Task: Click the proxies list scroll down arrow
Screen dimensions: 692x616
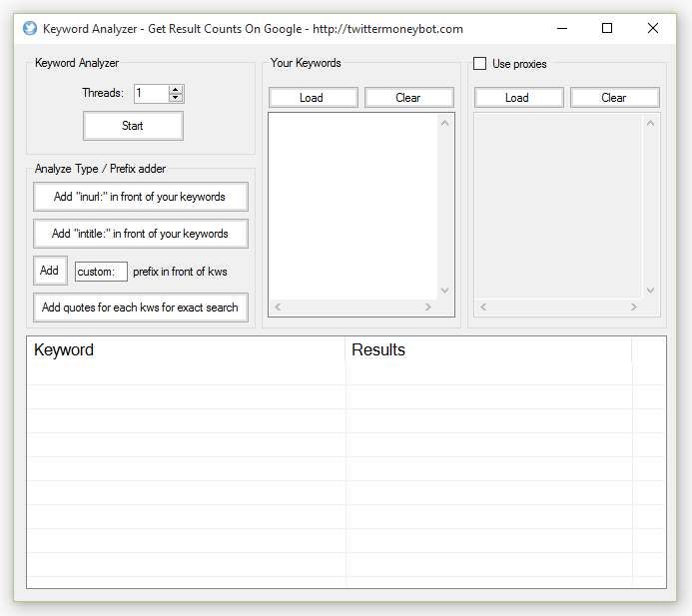Action: pos(650,290)
